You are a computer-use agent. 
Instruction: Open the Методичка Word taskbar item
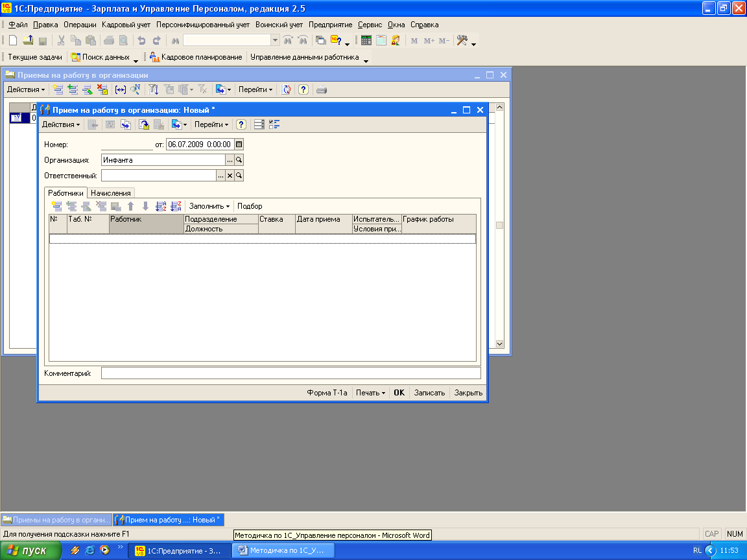pyautogui.click(x=283, y=551)
